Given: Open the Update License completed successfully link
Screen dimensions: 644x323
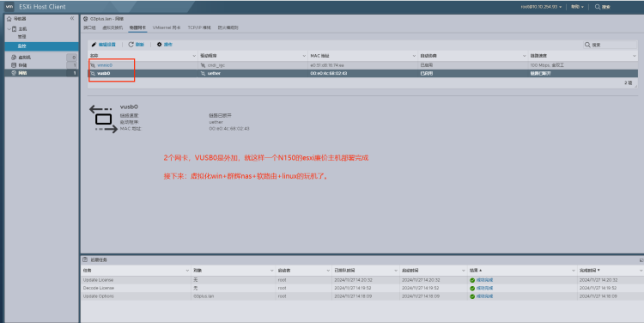Looking at the screenshot, I should [484, 280].
